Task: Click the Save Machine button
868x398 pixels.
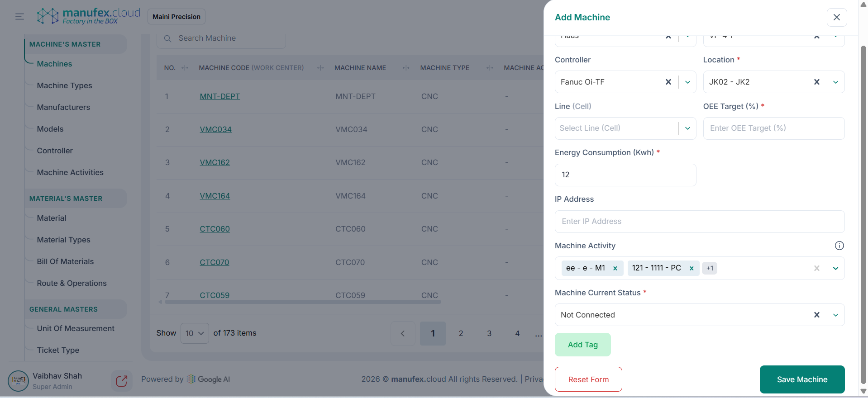Action: pos(802,379)
